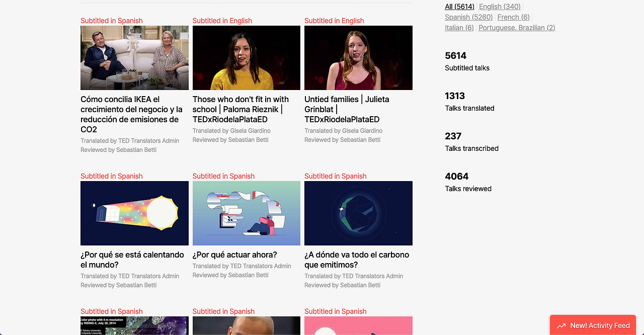The height and width of the screenshot is (335, 644).
Task: Filter talks by English (340)
Action: [500, 7]
